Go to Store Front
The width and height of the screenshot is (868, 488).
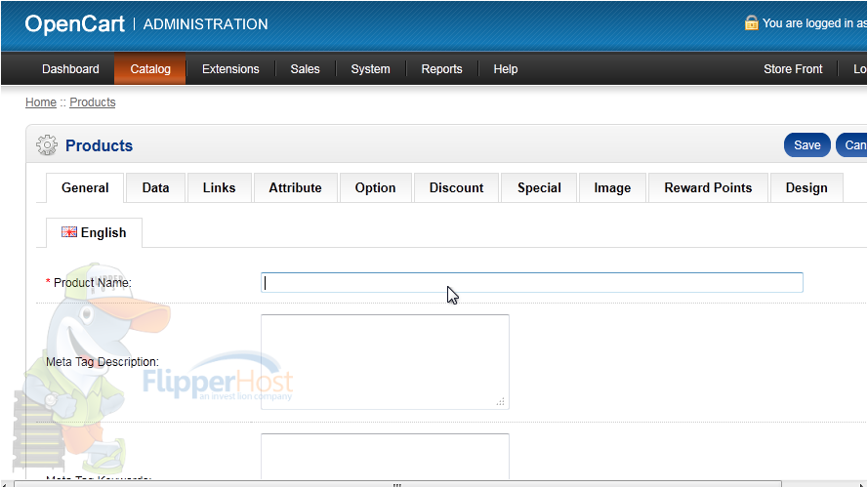pos(793,69)
